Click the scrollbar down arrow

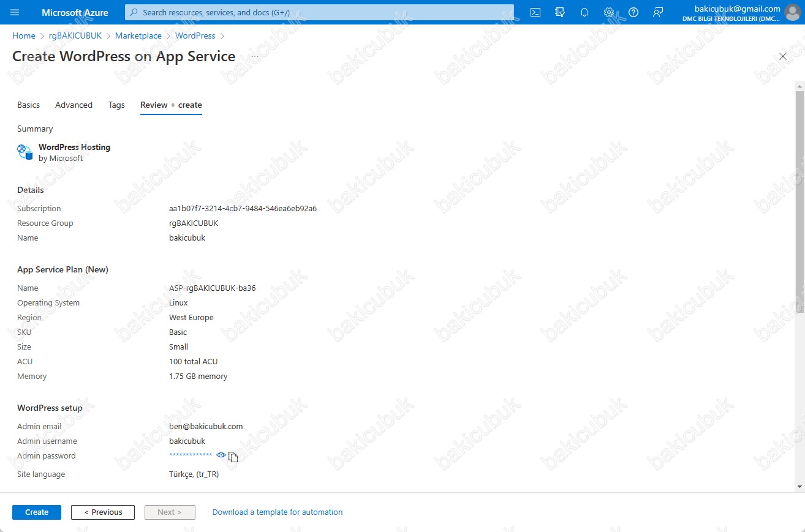799,487
